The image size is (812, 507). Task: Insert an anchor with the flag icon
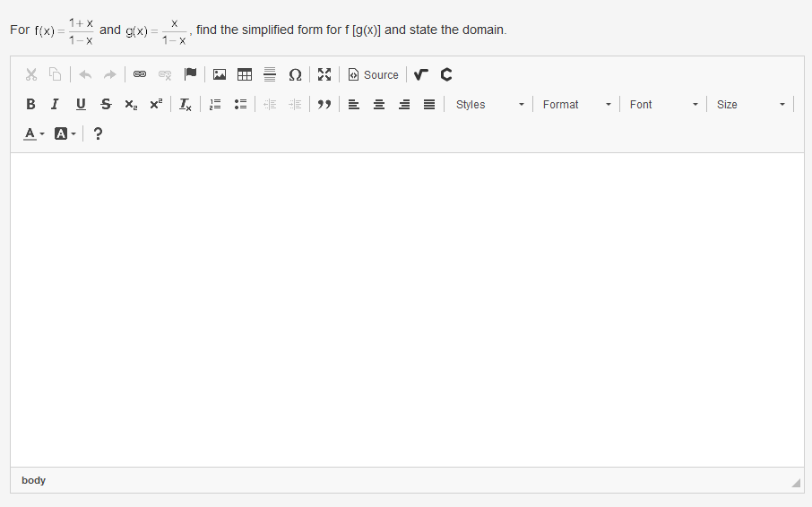click(190, 74)
